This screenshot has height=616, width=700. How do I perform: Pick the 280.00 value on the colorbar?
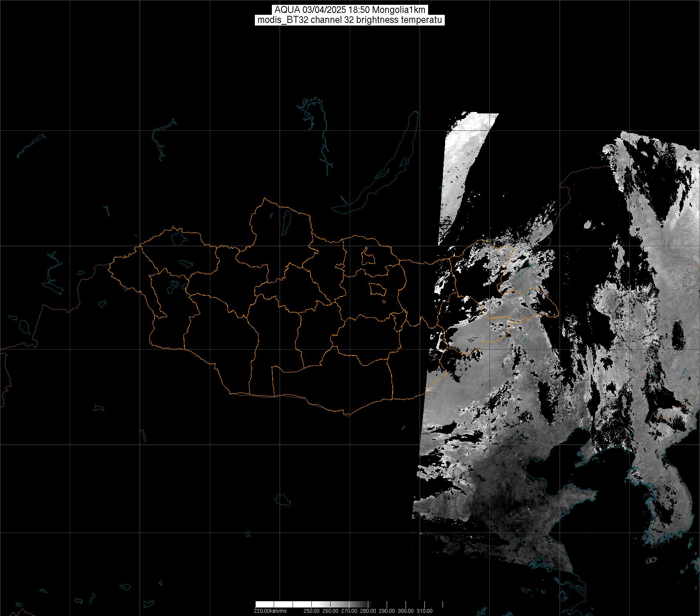[368, 611]
